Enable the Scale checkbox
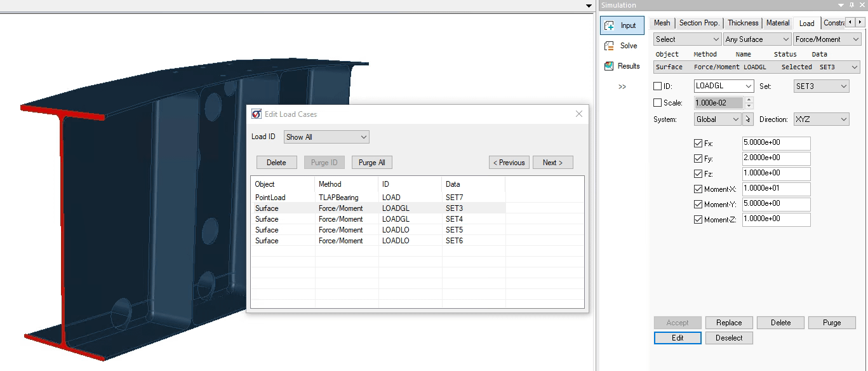 (658, 103)
